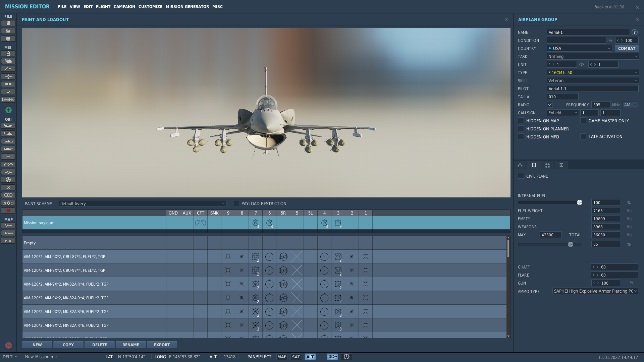Open the summary sigma tab icon

tap(561, 165)
